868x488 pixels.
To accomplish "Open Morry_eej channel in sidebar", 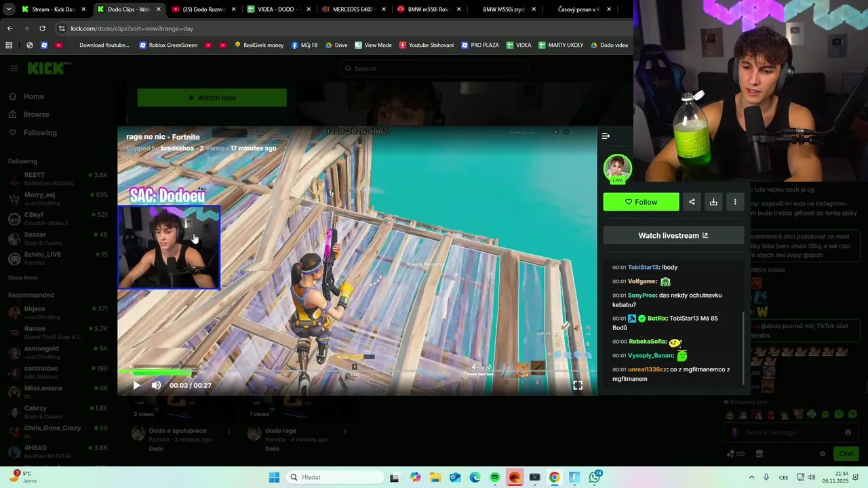I will tap(58, 198).
